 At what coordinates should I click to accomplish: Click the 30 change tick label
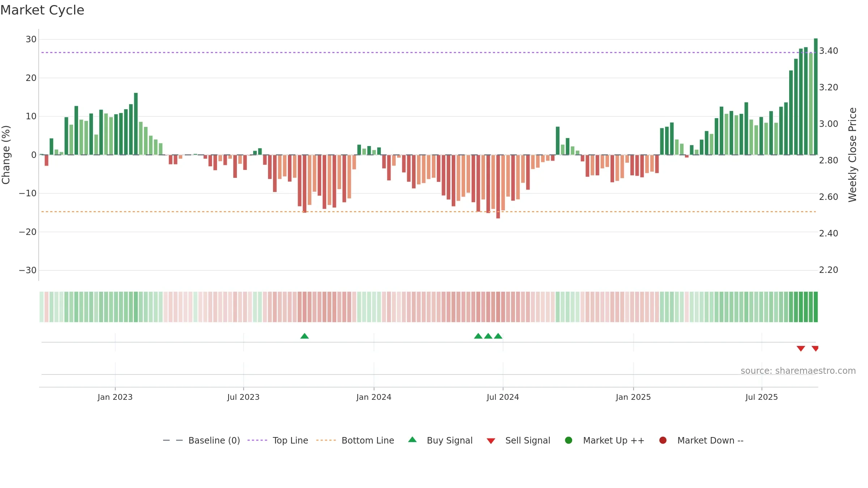click(x=31, y=39)
